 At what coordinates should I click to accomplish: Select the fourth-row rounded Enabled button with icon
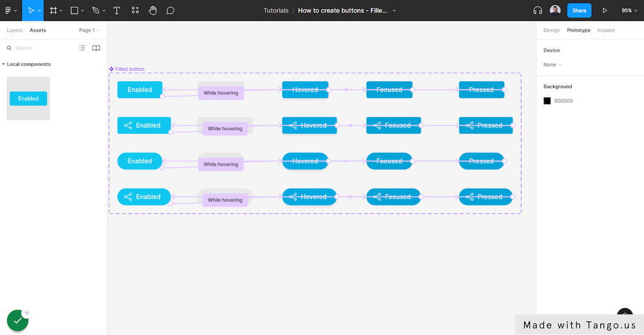[x=144, y=197]
